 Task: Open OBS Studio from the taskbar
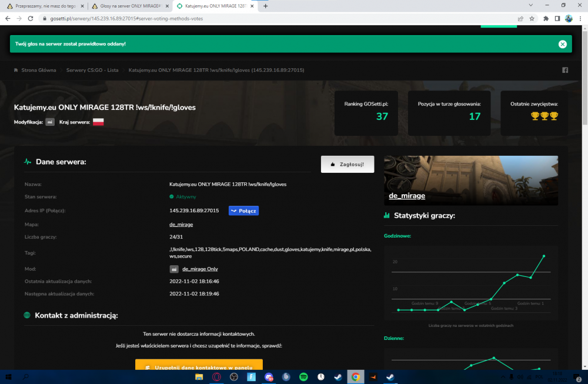coord(233,377)
